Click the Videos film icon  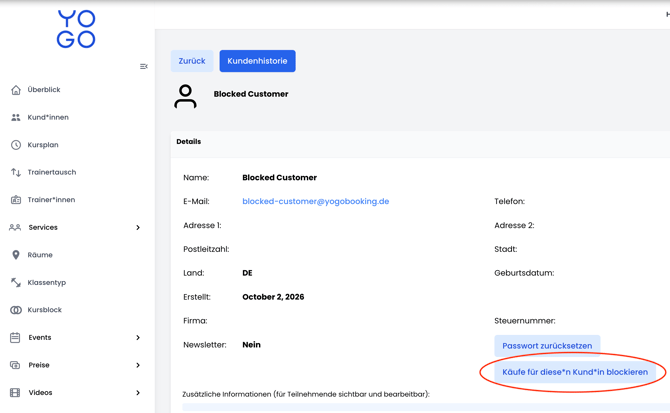click(15, 392)
